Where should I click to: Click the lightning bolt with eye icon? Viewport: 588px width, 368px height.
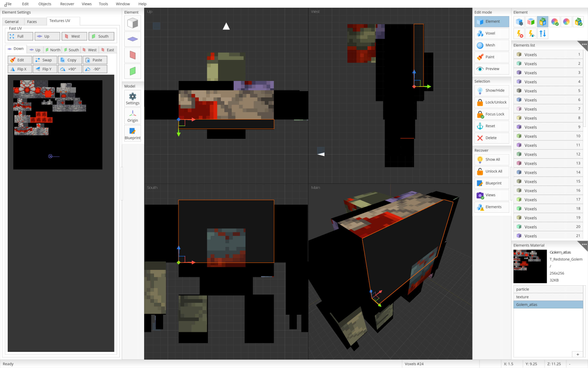pos(531,34)
